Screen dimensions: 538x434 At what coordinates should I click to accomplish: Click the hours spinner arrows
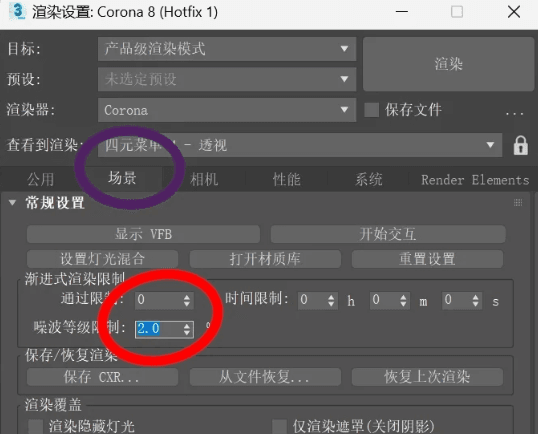pos(331,300)
